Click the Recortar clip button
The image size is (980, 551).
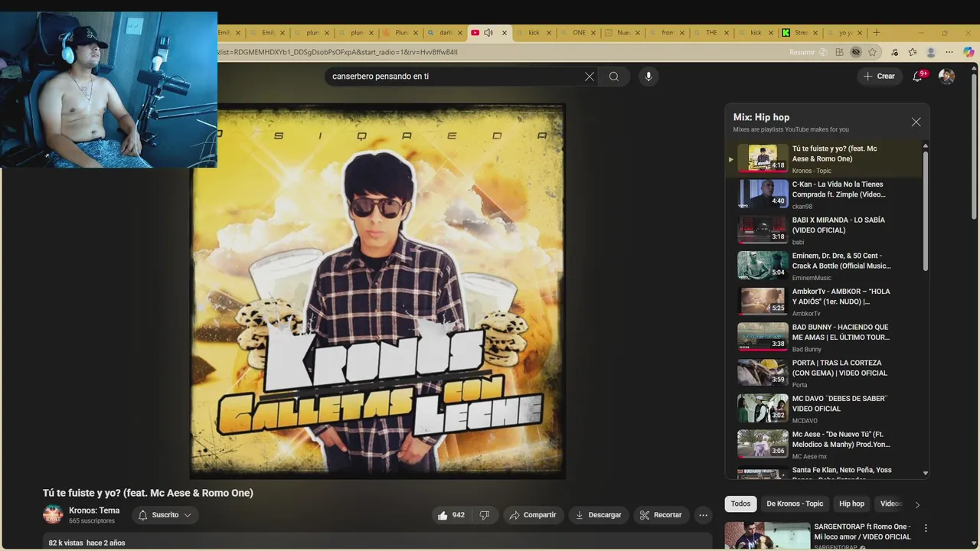(660, 515)
